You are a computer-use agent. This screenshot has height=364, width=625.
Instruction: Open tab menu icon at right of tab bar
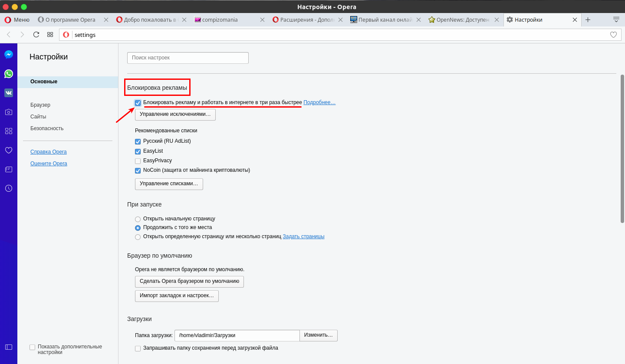616,20
